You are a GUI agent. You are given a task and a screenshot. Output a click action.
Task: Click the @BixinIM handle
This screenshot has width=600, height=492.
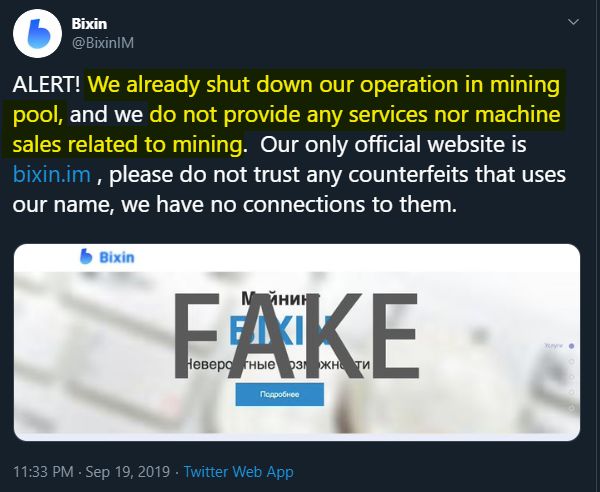pyautogui.click(x=102, y=43)
